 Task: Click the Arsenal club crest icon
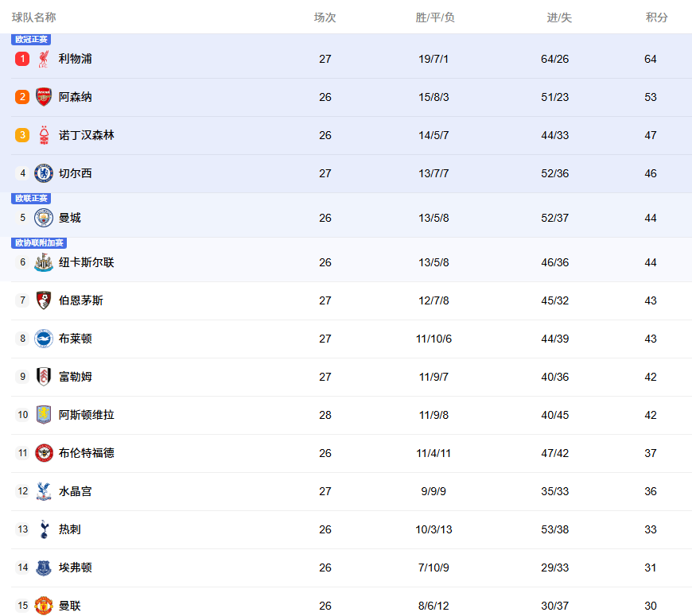coord(44,97)
